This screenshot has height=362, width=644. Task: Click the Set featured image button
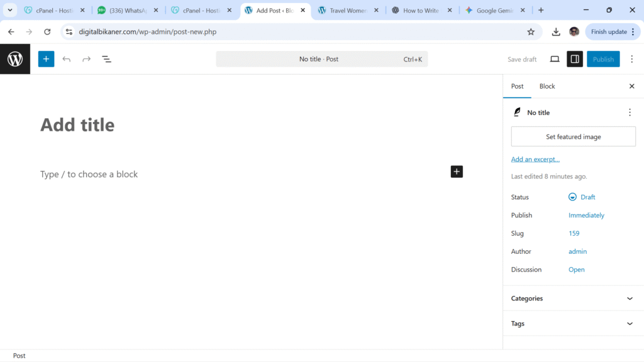click(x=573, y=137)
